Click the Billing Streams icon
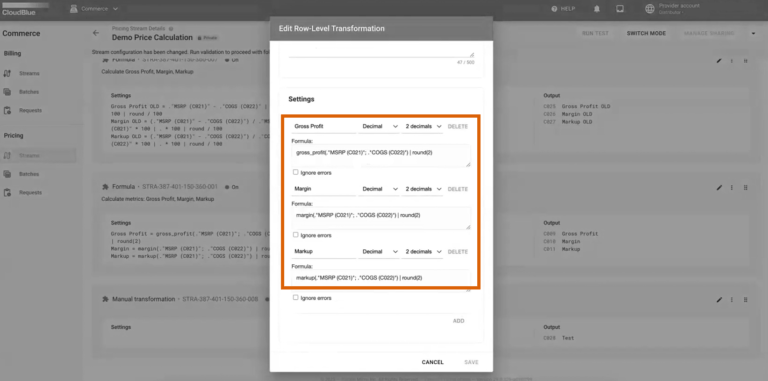Screen dimensions: 768x381 [x=7, y=73]
